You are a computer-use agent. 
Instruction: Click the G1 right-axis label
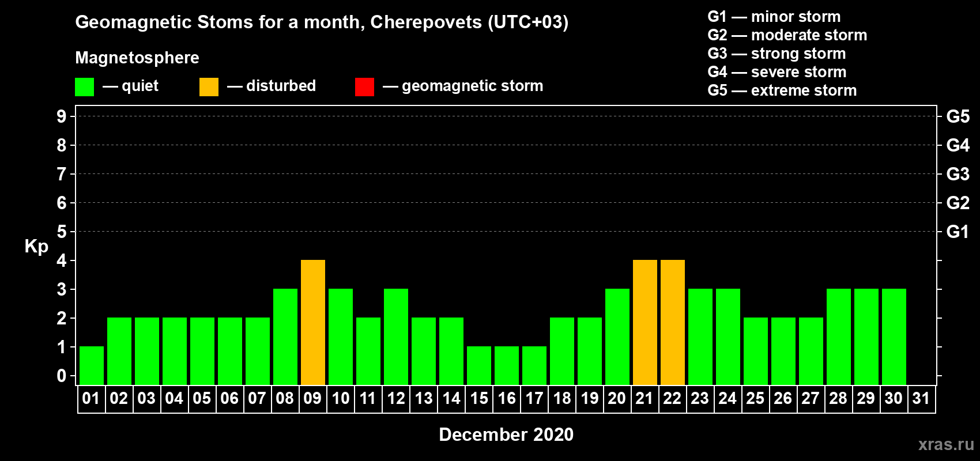[958, 232]
